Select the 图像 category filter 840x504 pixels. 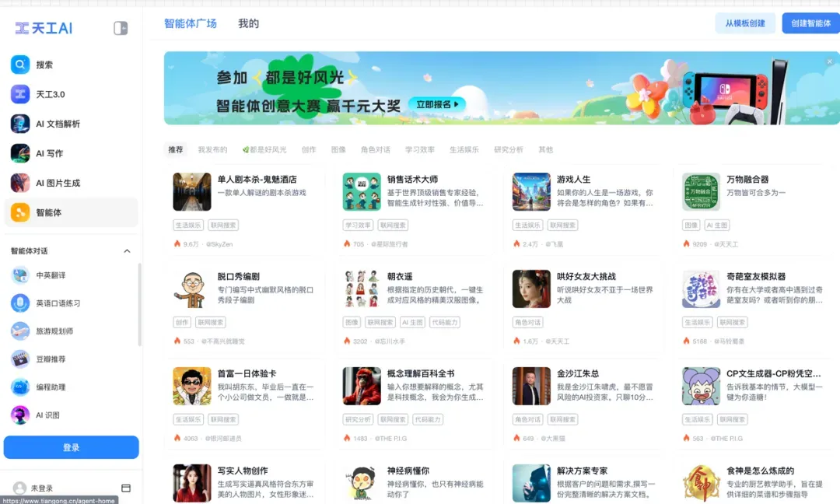click(x=338, y=149)
